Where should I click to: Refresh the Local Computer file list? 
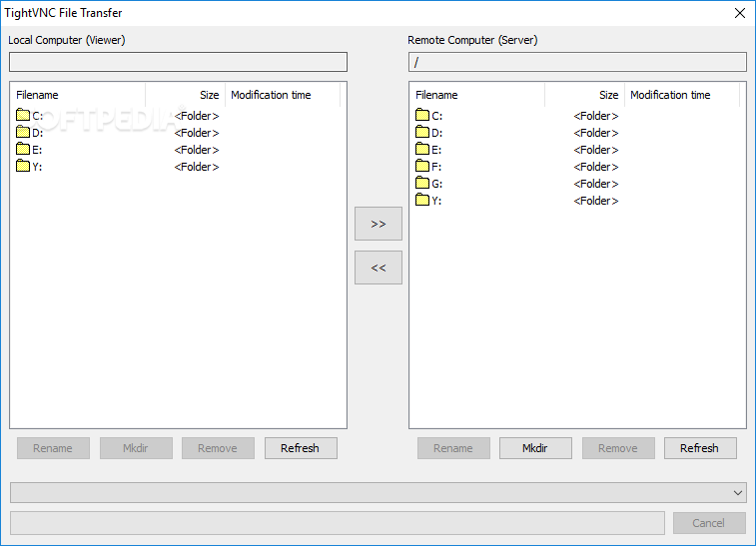(301, 448)
